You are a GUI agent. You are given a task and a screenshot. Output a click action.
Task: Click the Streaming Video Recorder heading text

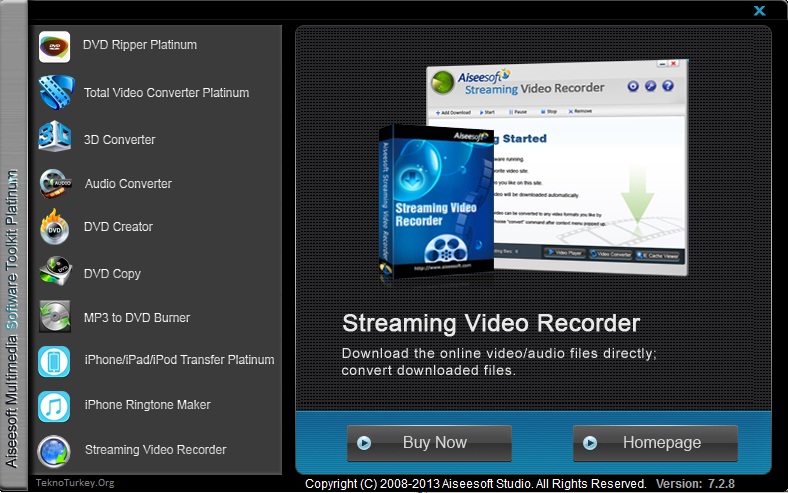tap(490, 324)
